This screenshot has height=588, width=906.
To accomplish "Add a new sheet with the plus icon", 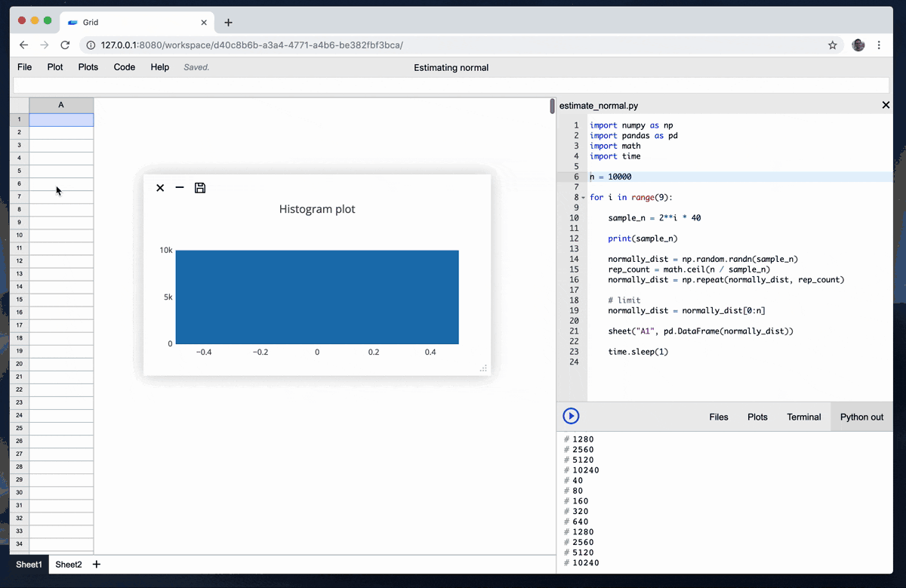I will (x=96, y=564).
